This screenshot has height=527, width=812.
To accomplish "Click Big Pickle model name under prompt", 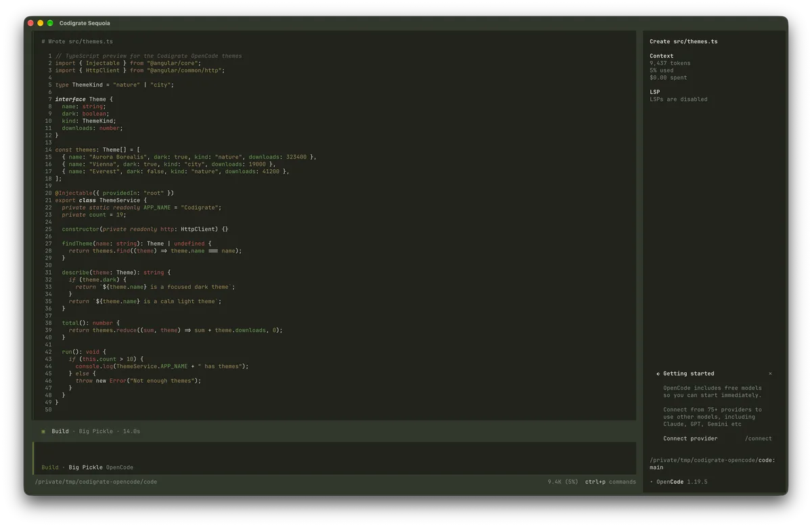I will pyautogui.click(x=85, y=467).
